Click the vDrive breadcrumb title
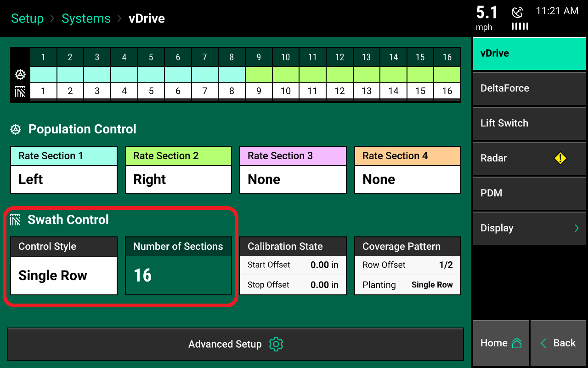The height and width of the screenshot is (368, 588). 147,18
